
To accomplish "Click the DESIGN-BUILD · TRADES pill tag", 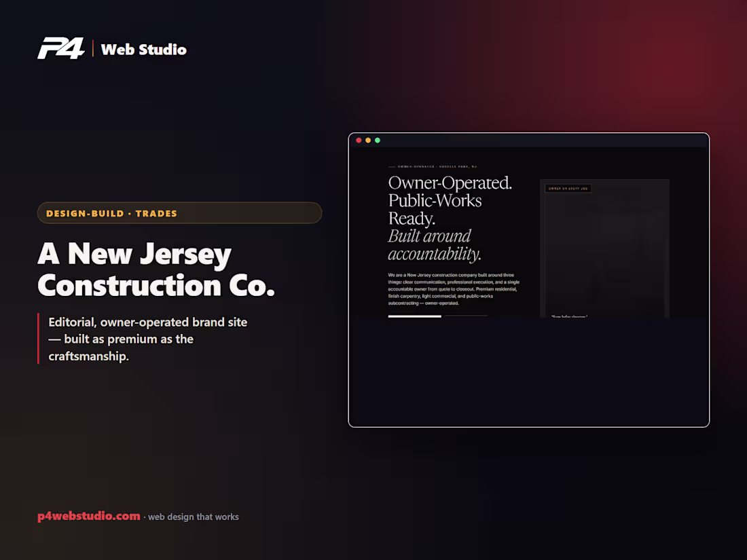I will (x=179, y=213).
